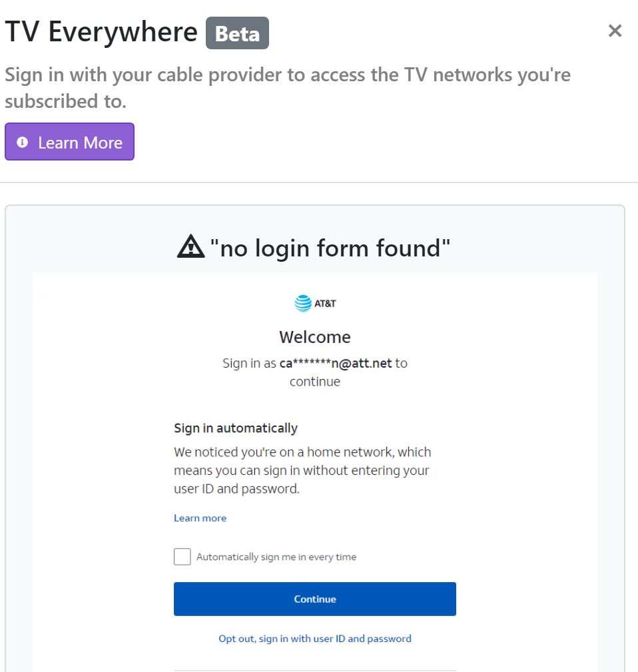This screenshot has width=638, height=672.
Task: Click the Welcome heading
Action: 315,337
